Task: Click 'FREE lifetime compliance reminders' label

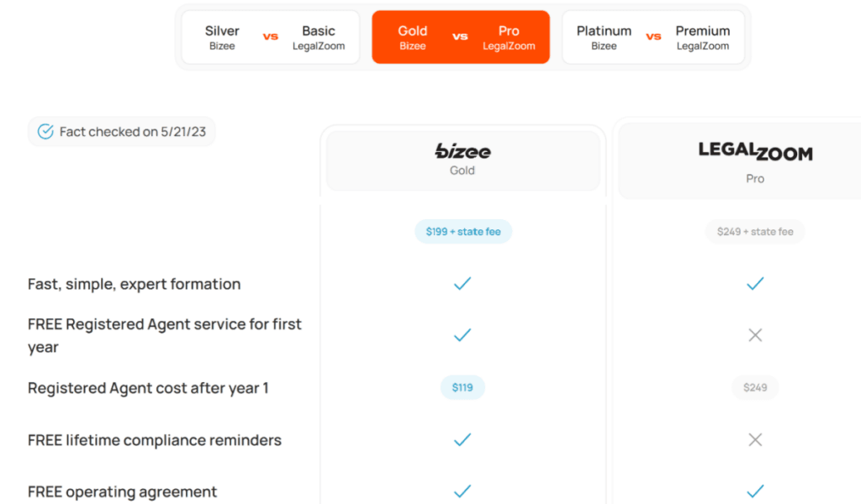Action: [155, 440]
